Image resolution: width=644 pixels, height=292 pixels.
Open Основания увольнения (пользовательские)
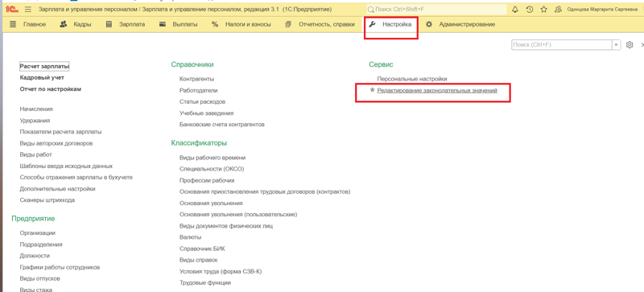pos(238,215)
